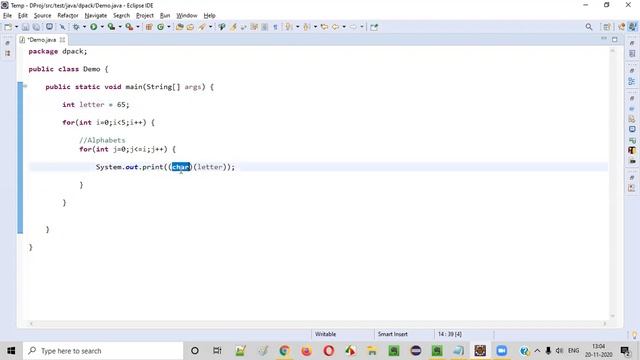Click the Previous Annotation icon
This screenshot has width=640, height=360.
(307, 27)
